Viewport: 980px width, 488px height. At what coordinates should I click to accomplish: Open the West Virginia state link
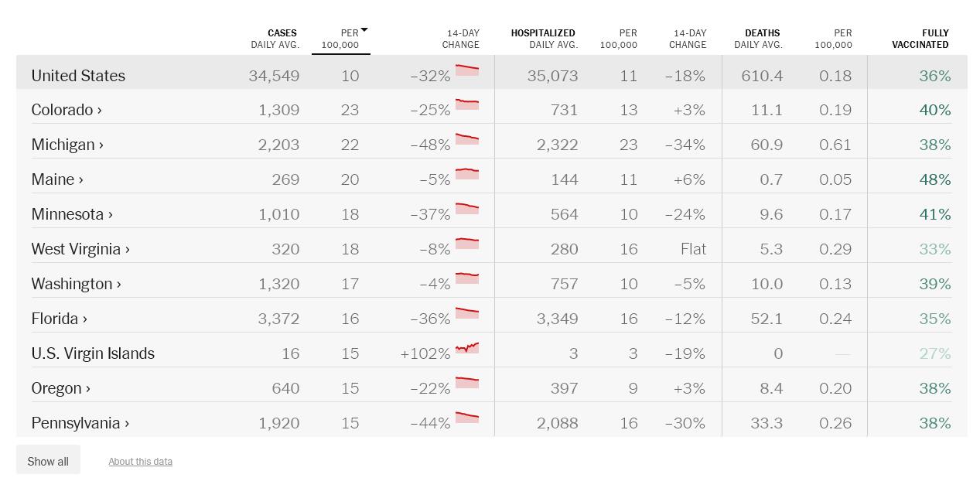tap(80, 249)
